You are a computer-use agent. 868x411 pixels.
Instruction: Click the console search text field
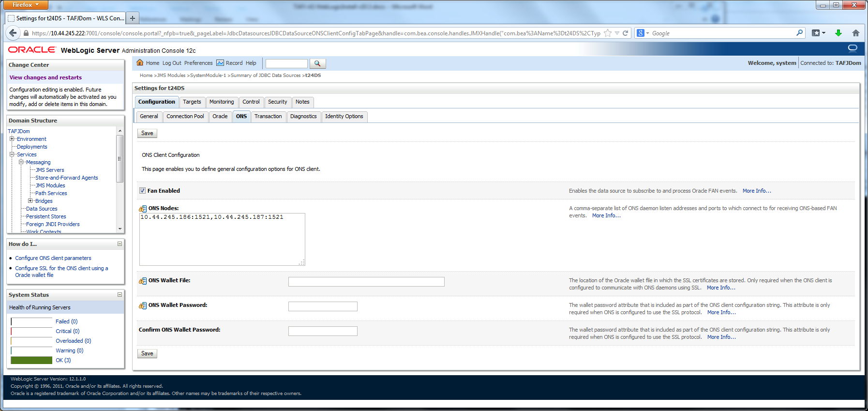(286, 63)
